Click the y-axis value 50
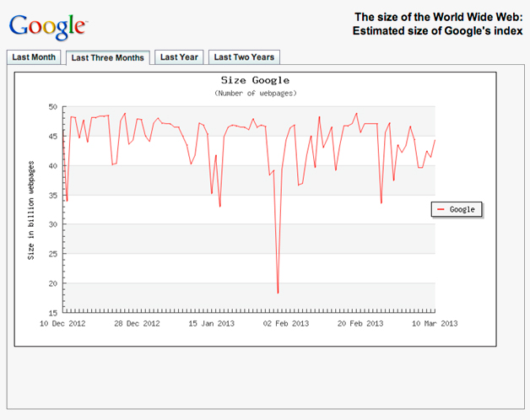 pos(53,107)
